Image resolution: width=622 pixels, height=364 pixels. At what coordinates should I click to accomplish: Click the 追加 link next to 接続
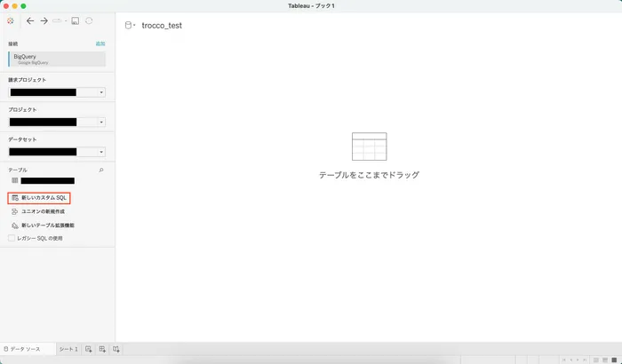tap(100, 44)
